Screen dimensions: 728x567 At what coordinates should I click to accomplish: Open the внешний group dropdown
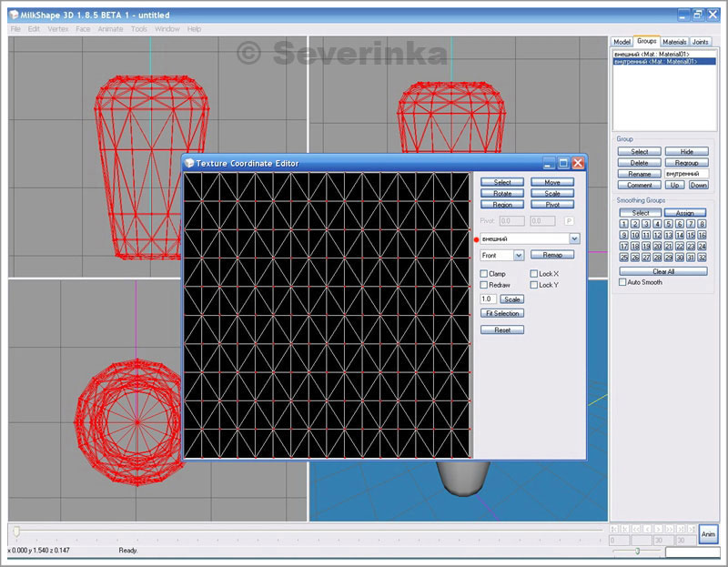[x=574, y=238]
